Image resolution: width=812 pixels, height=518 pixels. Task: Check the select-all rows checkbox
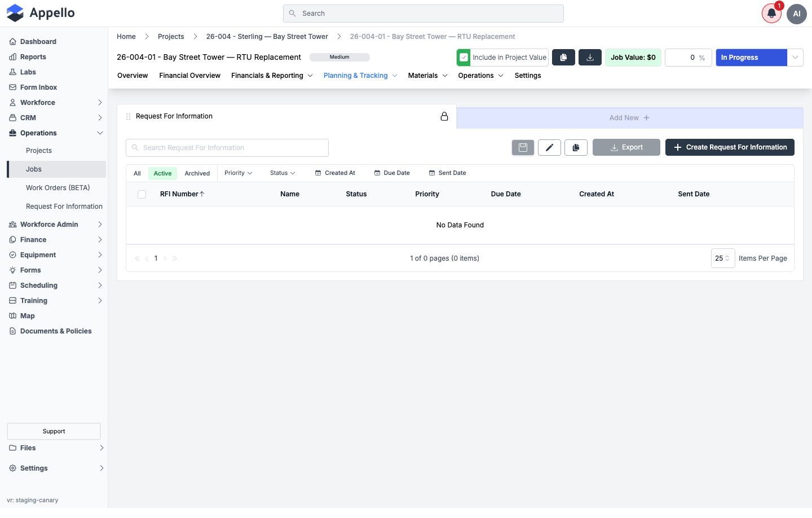pos(142,194)
